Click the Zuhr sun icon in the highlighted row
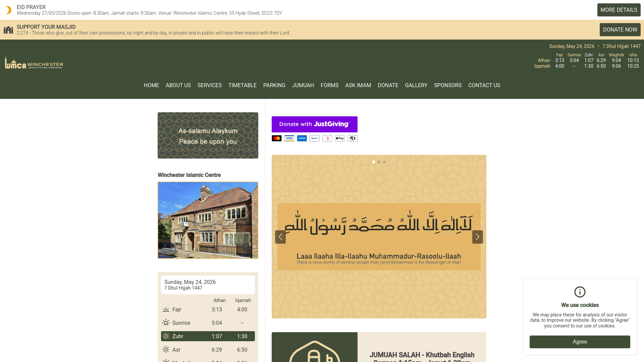Viewport: 644px width, 362px height. (x=166, y=336)
